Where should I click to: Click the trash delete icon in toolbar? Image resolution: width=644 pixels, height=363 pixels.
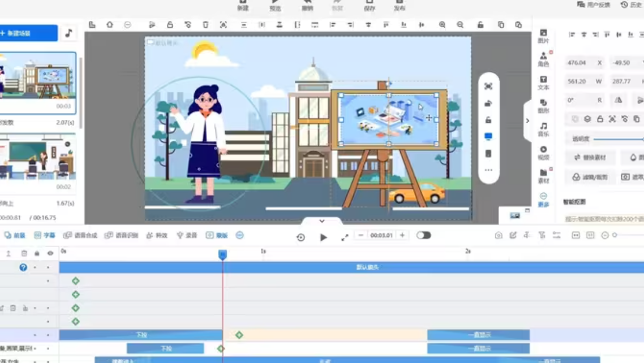click(x=205, y=25)
